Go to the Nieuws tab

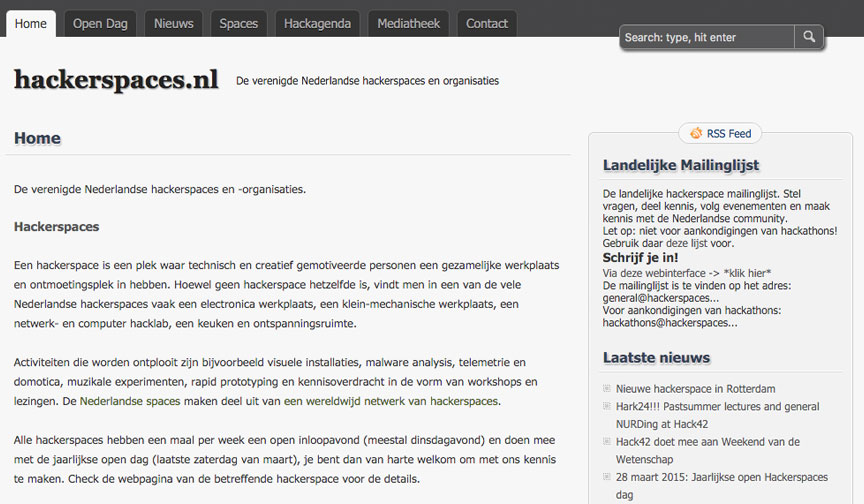174,24
